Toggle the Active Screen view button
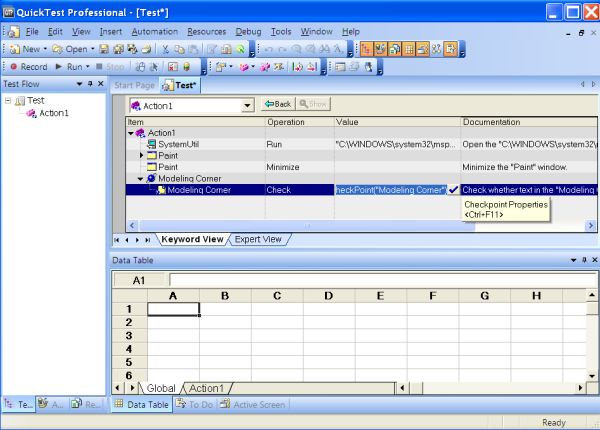Image resolution: width=600 pixels, height=430 pixels. tap(423, 49)
